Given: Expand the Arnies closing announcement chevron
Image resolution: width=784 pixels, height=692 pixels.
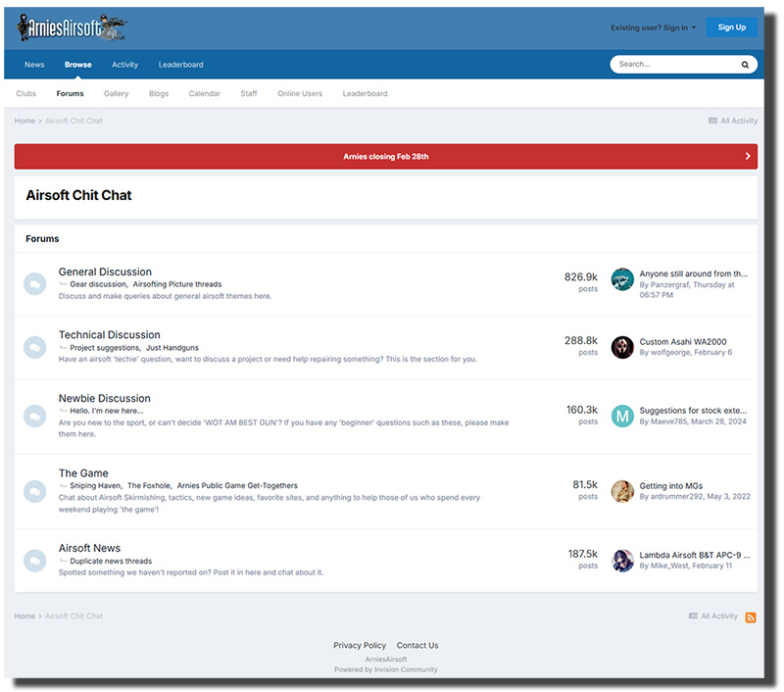Looking at the screenshot, I should [x=747, y=156].
